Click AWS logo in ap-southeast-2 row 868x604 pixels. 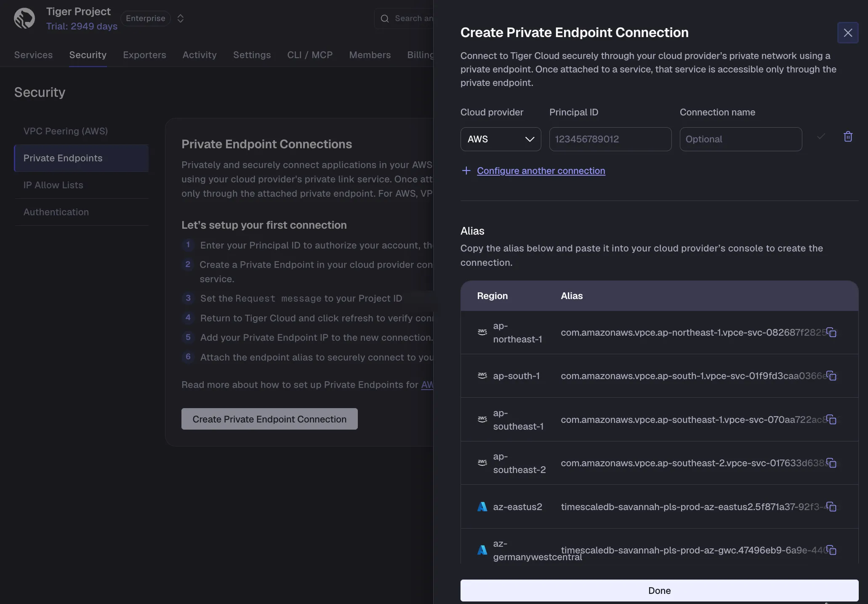(x=482, y=463)
